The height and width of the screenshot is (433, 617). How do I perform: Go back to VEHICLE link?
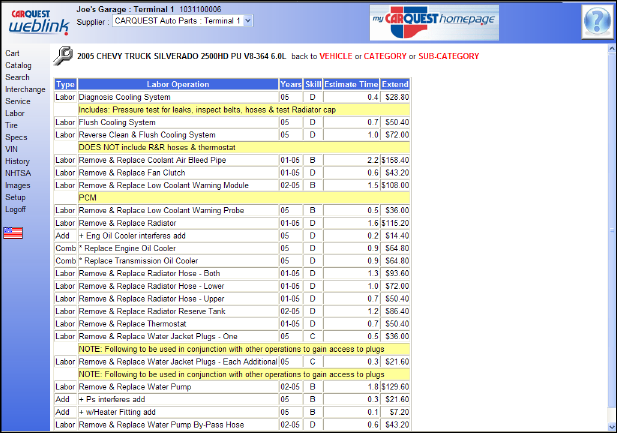[336, 56]
